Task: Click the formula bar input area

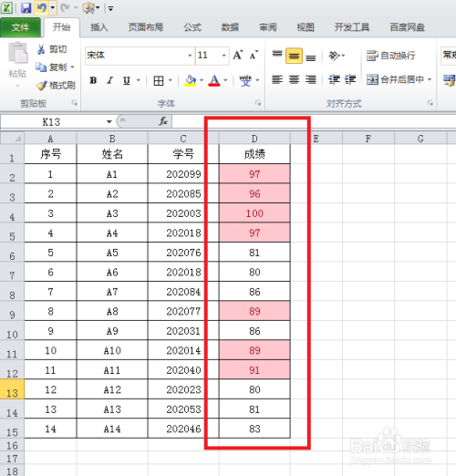Action: coord(314,121)
